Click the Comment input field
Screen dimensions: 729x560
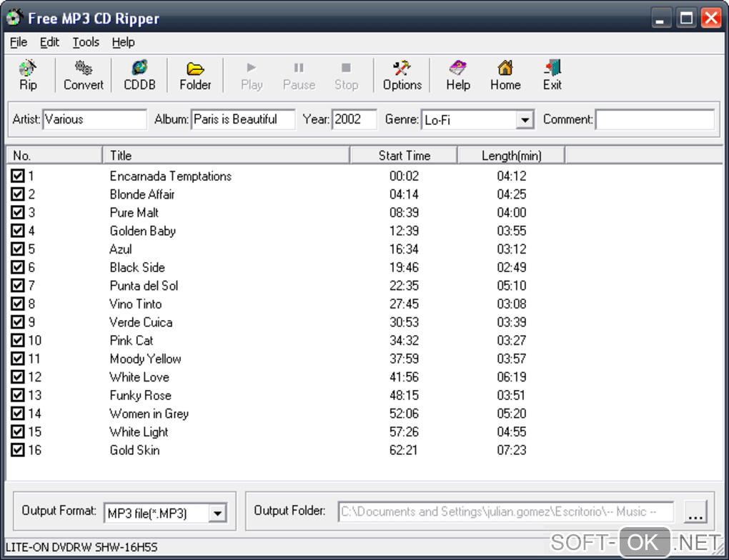[x=655, y=119]
